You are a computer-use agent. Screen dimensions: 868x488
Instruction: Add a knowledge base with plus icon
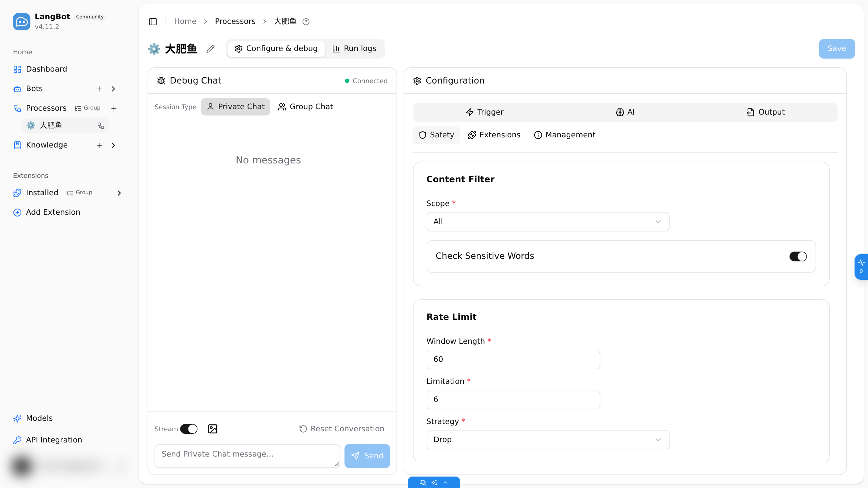[100, 145]
